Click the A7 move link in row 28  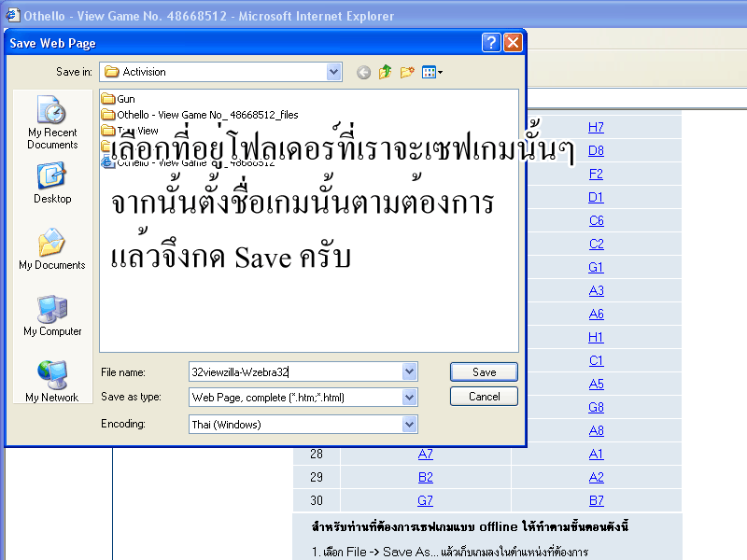click(426, 454)
